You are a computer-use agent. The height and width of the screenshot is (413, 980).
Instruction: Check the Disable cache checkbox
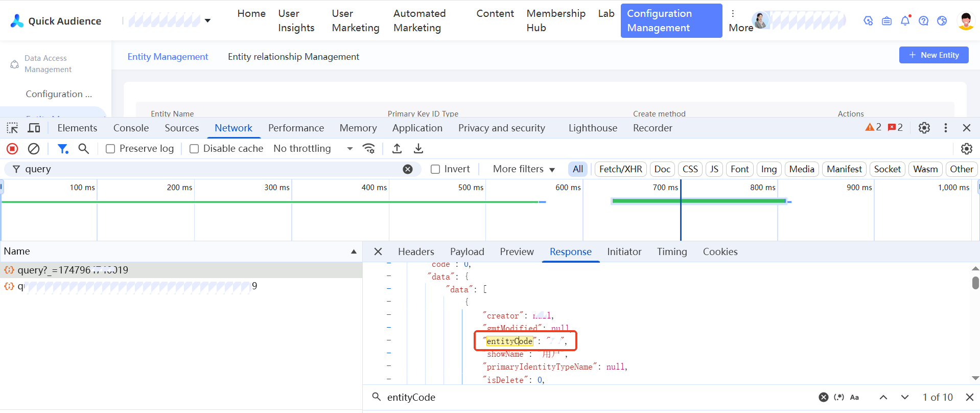(x=194, y=149)
